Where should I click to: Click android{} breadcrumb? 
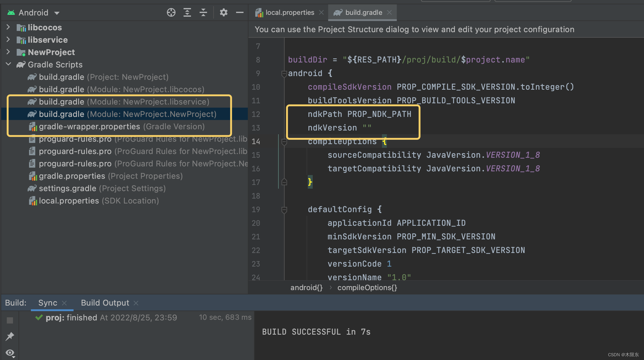(x=306, y=288)
